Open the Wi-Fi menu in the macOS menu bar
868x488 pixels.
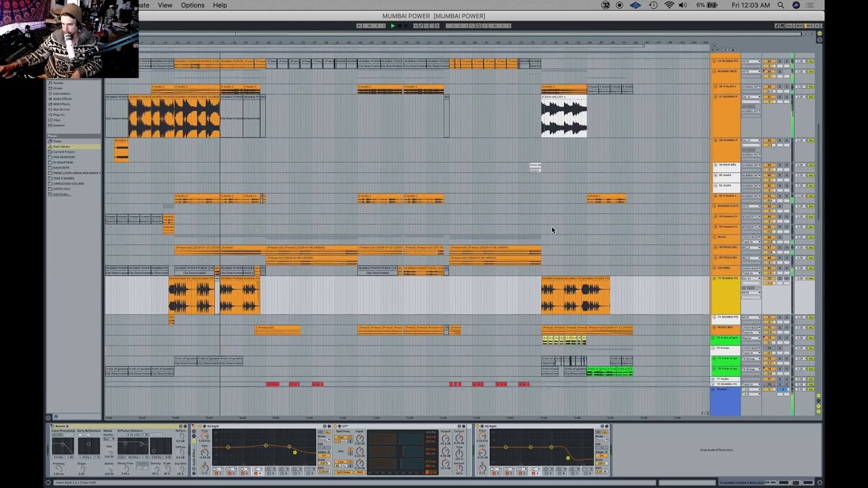coord(669,5)
